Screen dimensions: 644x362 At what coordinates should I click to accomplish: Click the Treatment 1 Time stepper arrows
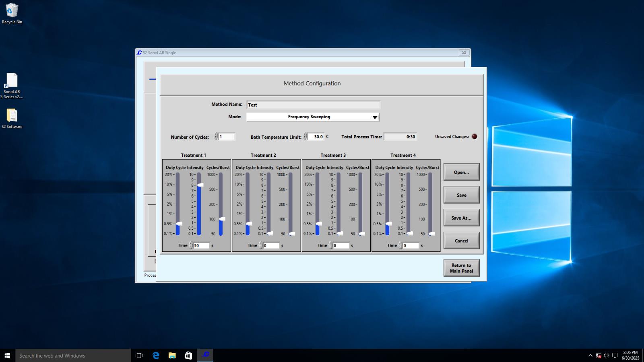click(191, 245)
